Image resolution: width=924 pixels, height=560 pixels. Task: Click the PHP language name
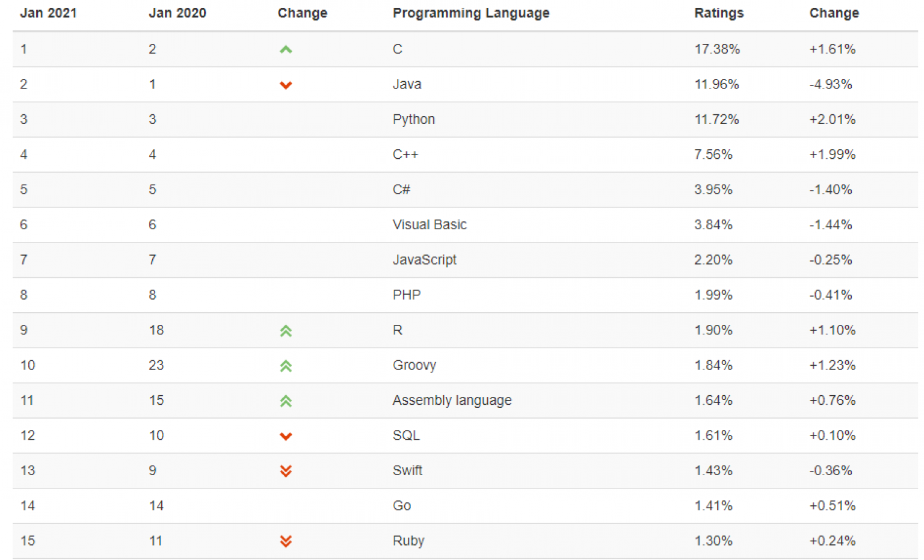pos(407,295)
